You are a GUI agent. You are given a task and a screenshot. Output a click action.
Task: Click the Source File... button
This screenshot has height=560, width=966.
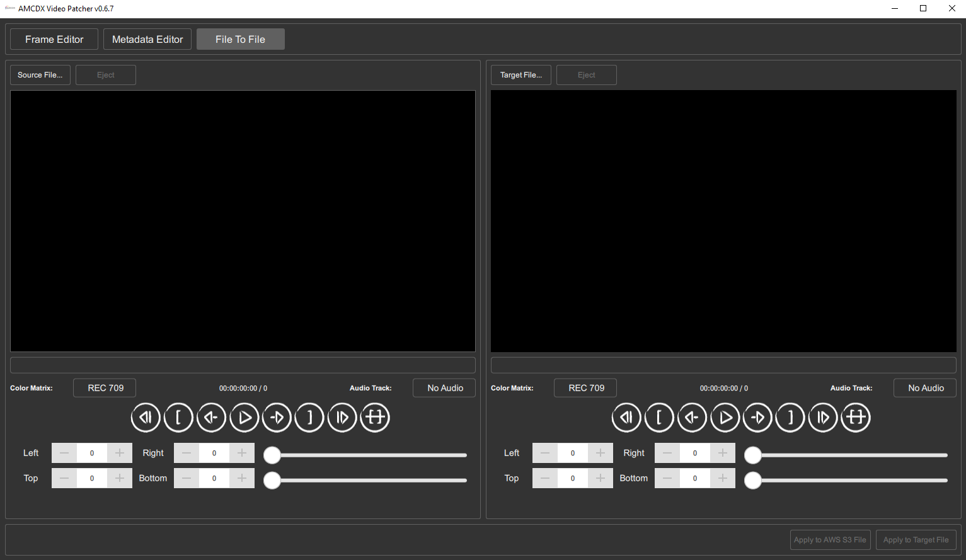pos(40,75)
